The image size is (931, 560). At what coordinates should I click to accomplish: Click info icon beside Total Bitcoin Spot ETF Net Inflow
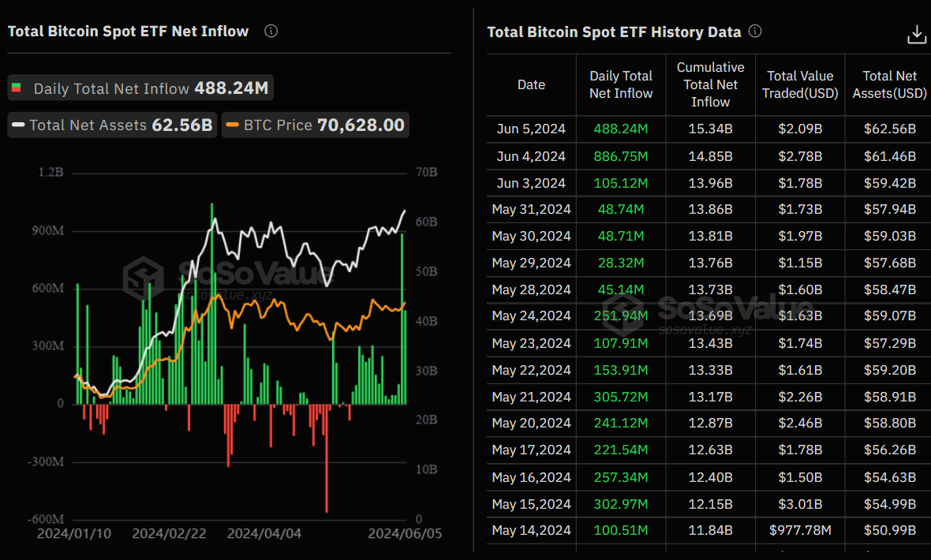[x=271, y=32]
